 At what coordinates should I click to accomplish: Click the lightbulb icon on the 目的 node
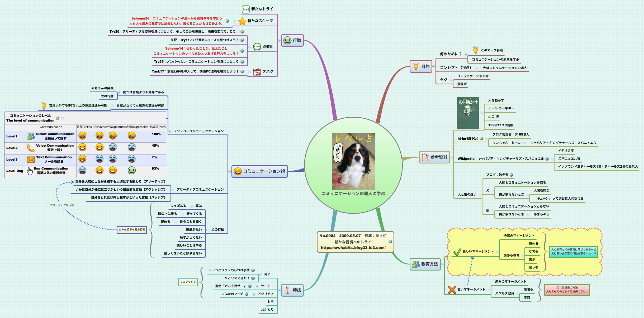(415, 67)
